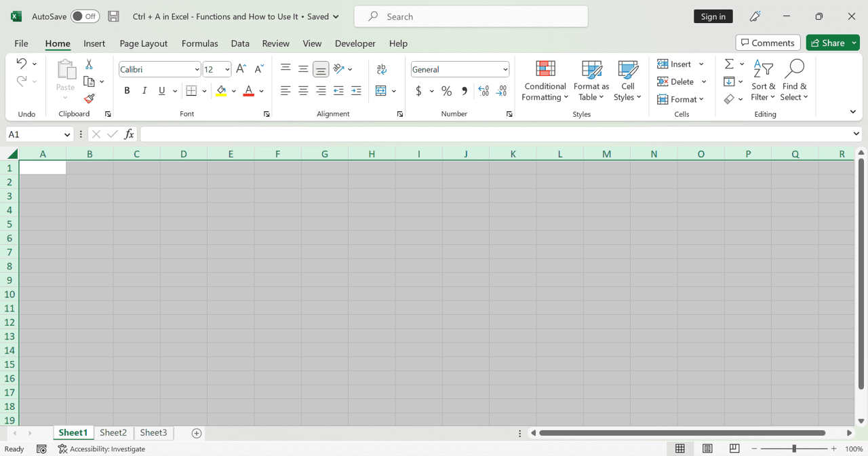Image resolution: width=868 pixels, height=456 pixels.
Task: Click the Wrap Text icon
Action: (x=382, y=69)
